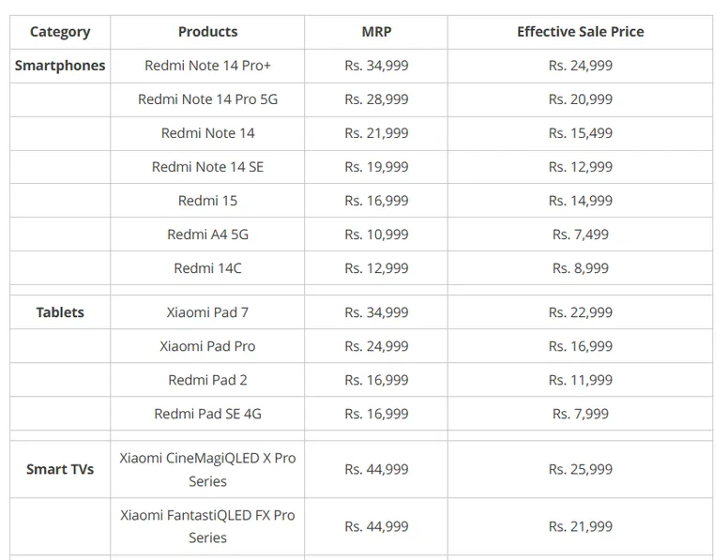Select the Rs. 25,999 sale price cell

click(x=580, y=469)
